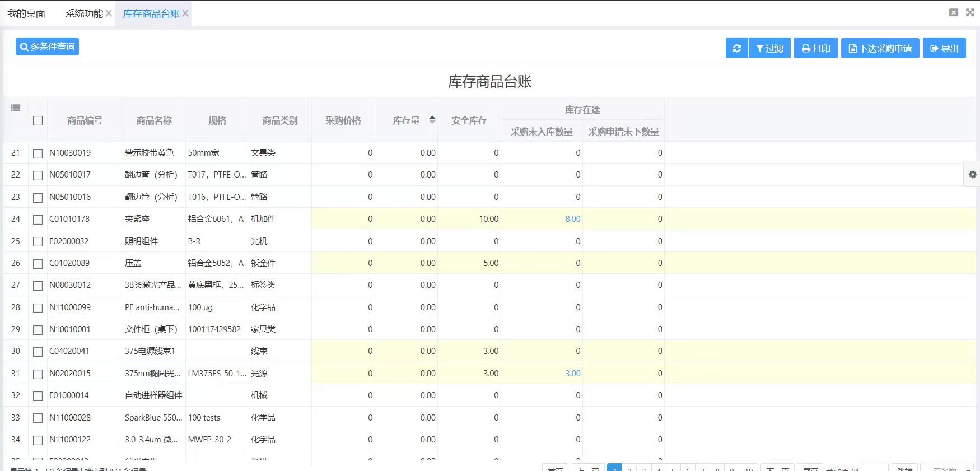Click the fullscreen expand icon at top right
The height and width of the screenshot is (471, 980).
pyautogui.click(x=970, y=12)
